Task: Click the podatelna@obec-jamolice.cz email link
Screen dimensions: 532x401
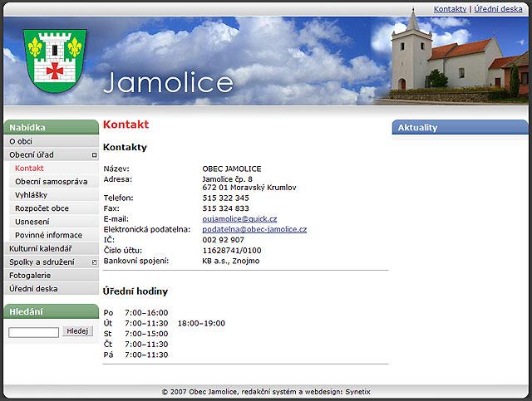Action: [x=254, y=229]
